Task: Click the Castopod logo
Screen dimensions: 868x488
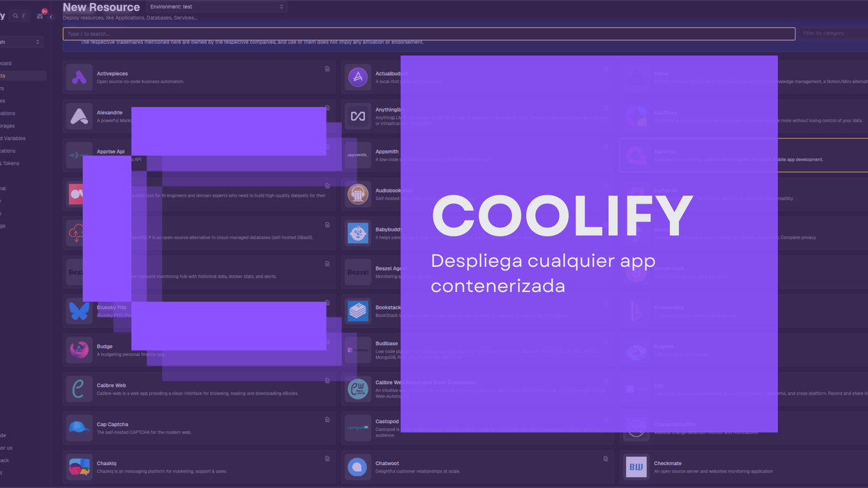Action: click(358, 428)
